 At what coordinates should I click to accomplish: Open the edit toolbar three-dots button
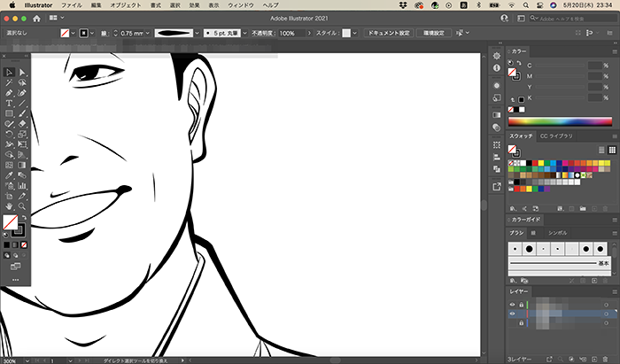click(15, 280)
